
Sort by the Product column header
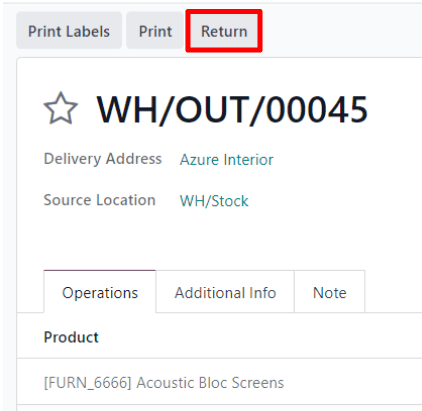71,337
